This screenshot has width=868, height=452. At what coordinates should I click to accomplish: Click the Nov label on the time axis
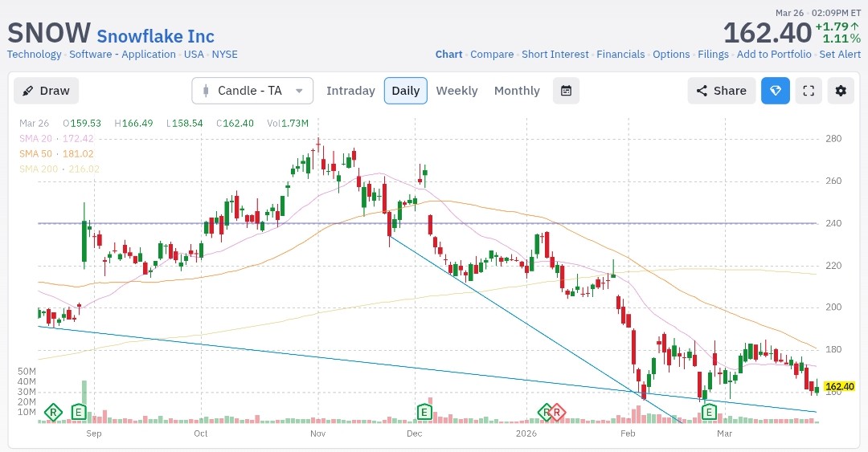pyautogui.click(x=317, y=434)
